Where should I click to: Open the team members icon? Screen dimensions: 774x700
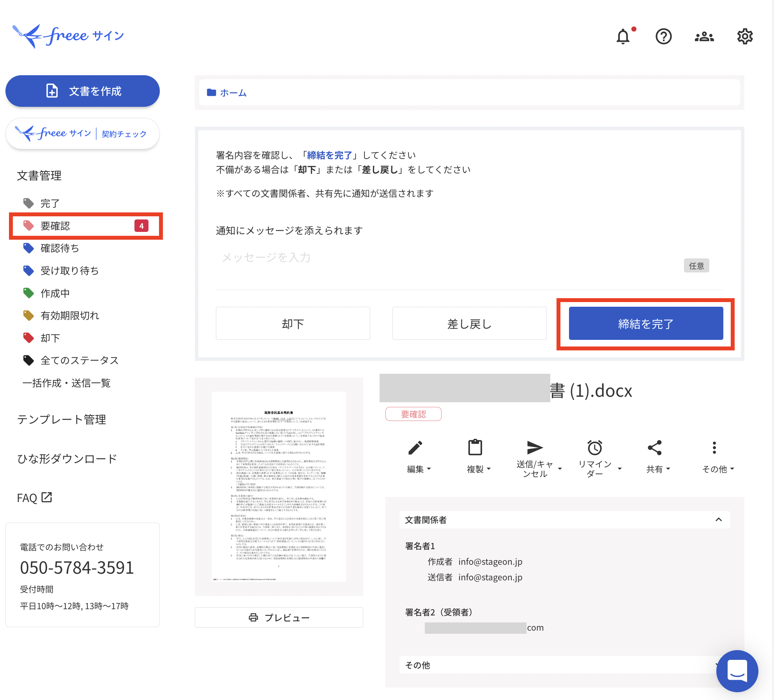tap(704, 37)
